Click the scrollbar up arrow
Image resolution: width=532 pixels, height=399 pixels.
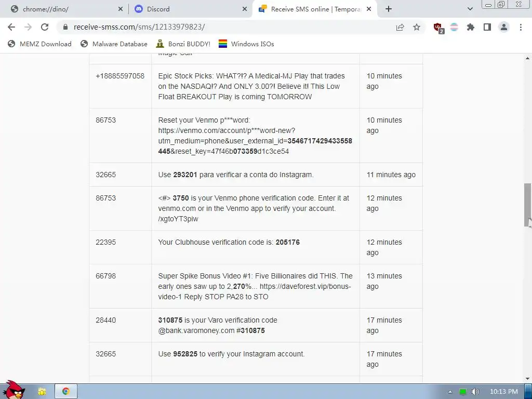click(x=528, y=58)
